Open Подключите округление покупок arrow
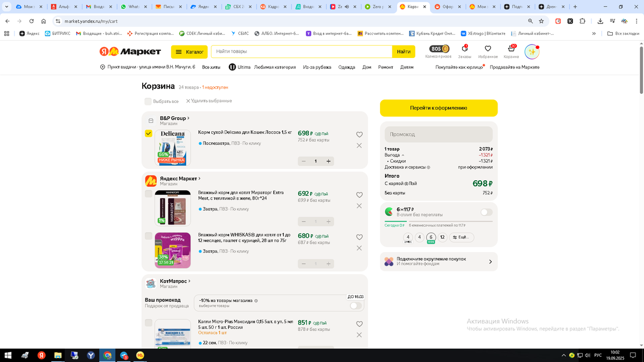Image resolution: width=644 pixels, height=362 pixels. click(490, 262)
